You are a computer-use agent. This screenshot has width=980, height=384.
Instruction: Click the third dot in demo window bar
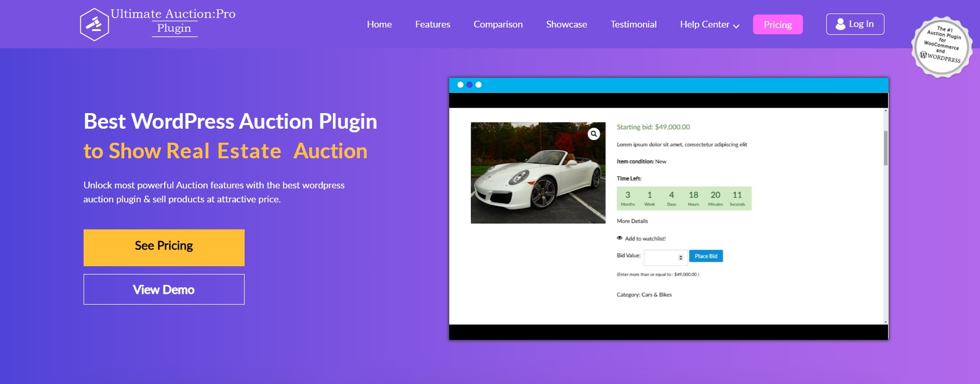point(478,85)
